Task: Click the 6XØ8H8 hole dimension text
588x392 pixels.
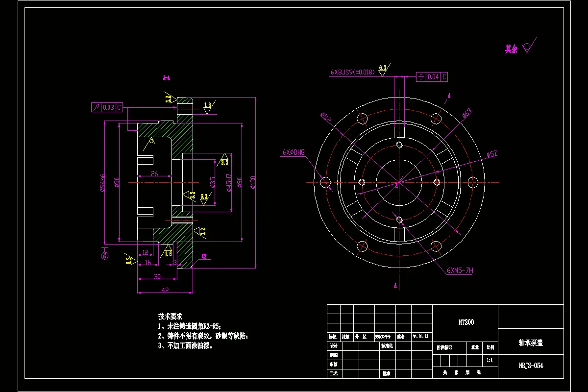Action: pyautogui.click(x=294, y=152)
